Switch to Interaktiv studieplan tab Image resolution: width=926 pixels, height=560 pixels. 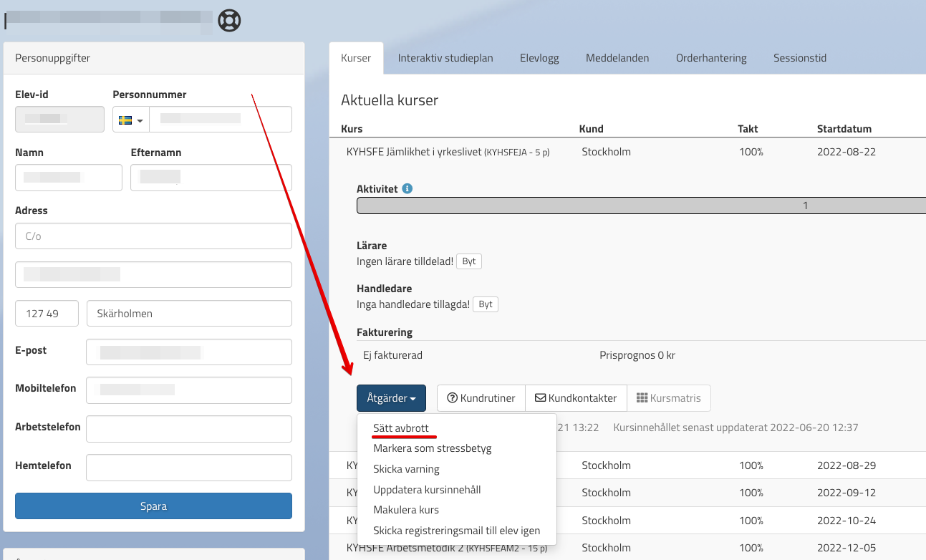[x=445, y=58]
